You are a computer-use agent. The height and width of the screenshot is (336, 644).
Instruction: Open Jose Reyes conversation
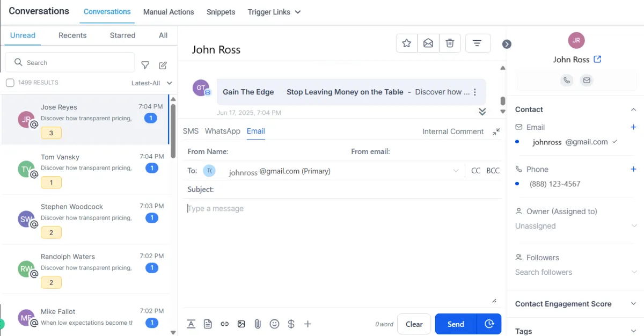click(x=85, y=120)
